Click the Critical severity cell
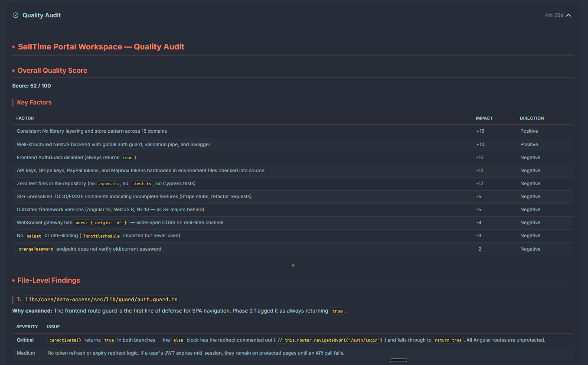Image resolution: width=588 pixels, height=365 pixels. (x=26, y=340)
